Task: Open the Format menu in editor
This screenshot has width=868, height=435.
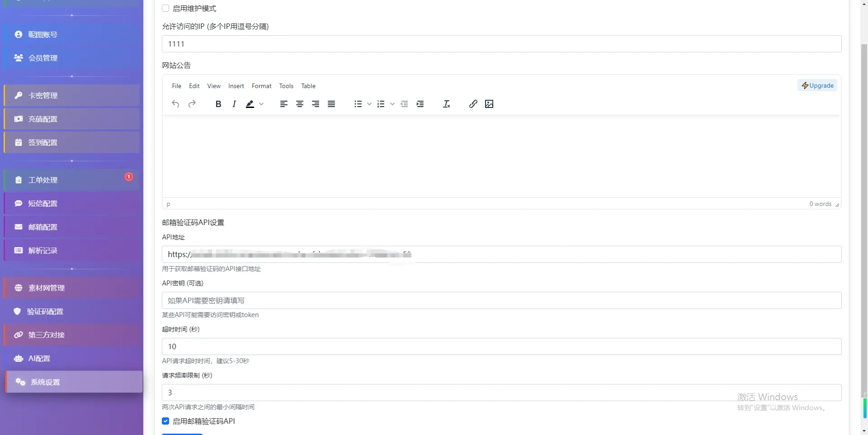Action: point(261,86)
